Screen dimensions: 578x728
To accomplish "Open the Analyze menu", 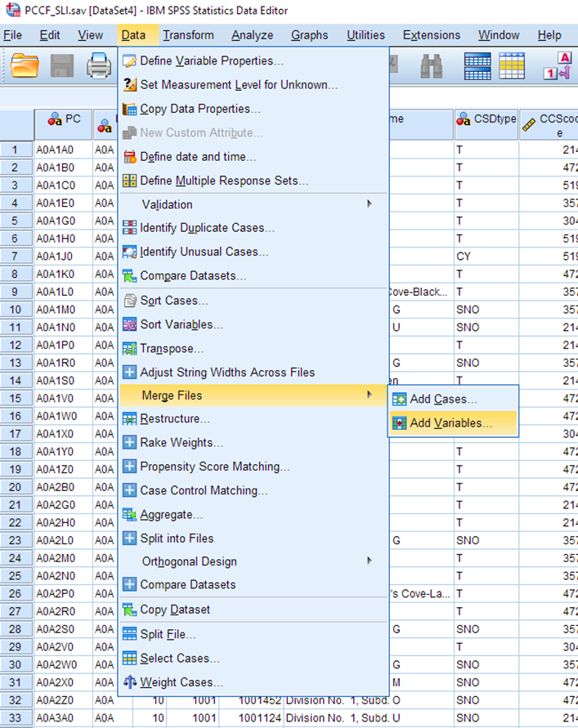I will pos(253,35).
